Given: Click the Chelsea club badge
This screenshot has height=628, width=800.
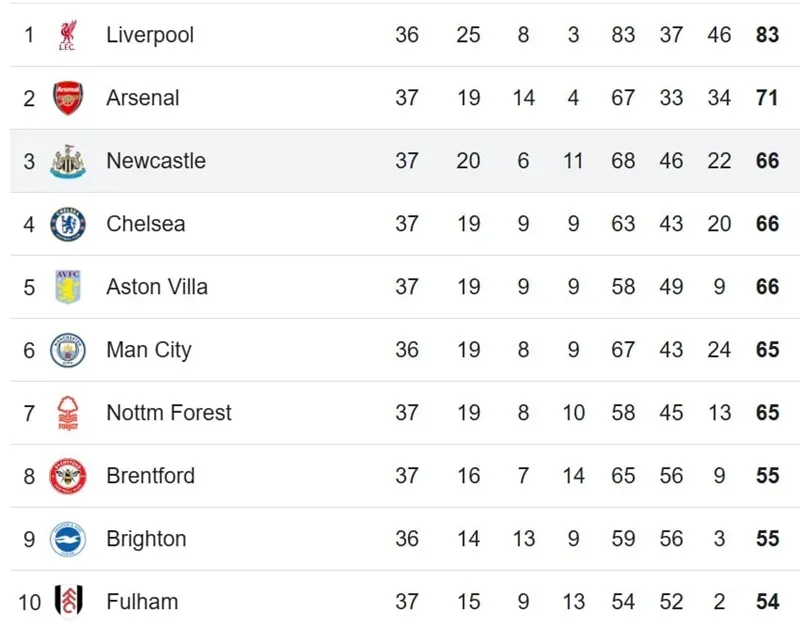Looking at the screenshot, I should coord(68,224).
